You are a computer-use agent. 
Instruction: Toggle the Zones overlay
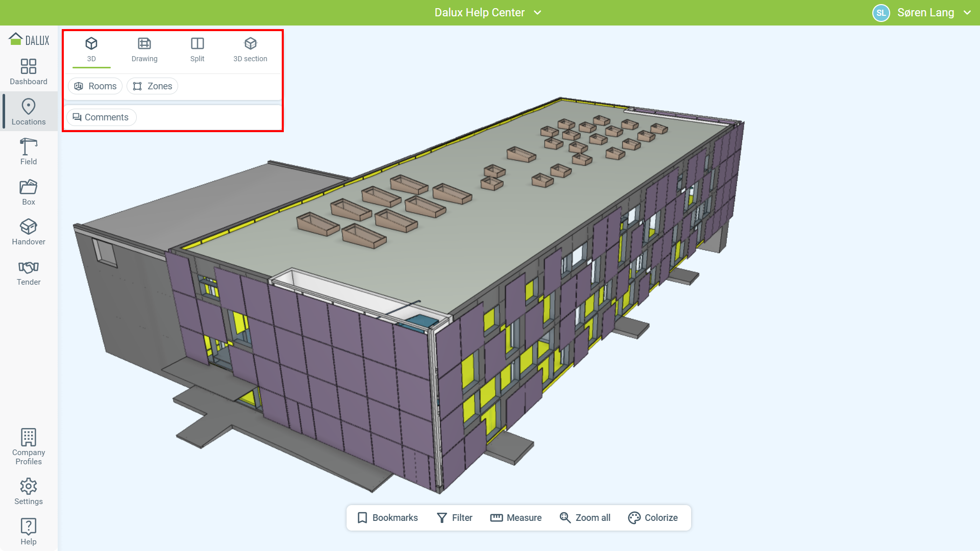153,86
